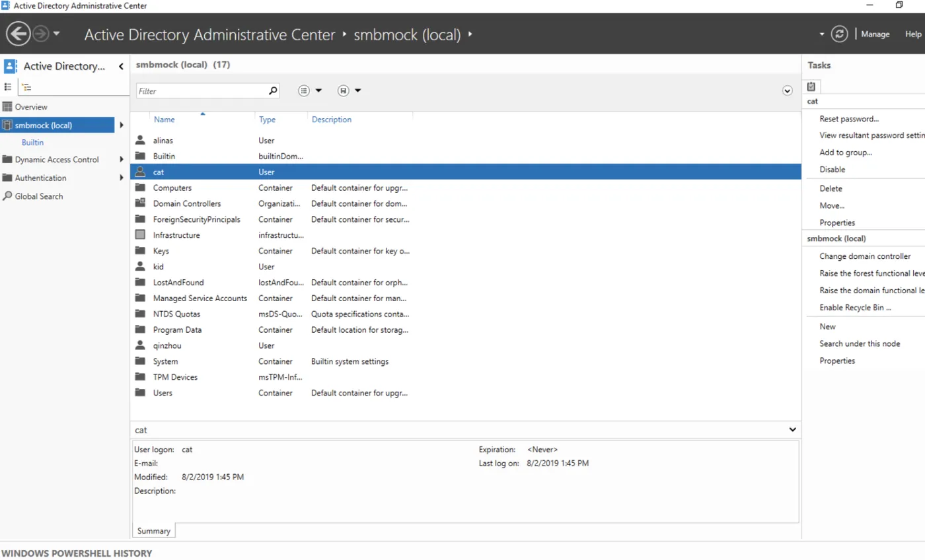Click the back navigation arrow
This screenshot has width=925, height=560.
18,34
